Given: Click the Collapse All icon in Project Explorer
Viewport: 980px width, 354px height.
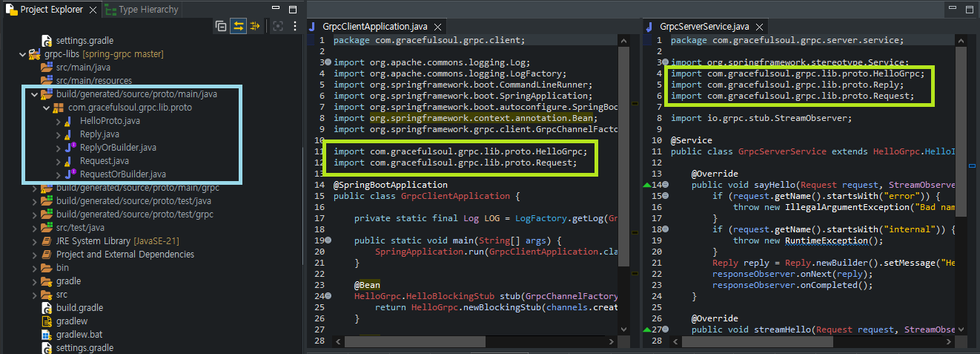Looking at the screenshot, I should click(221, 26).
